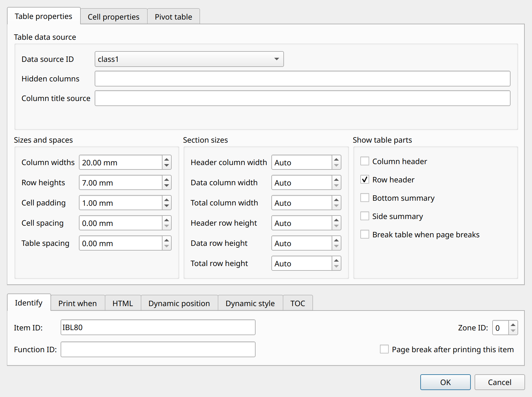Switch to Cell properties tab

(x=114, y=17)
